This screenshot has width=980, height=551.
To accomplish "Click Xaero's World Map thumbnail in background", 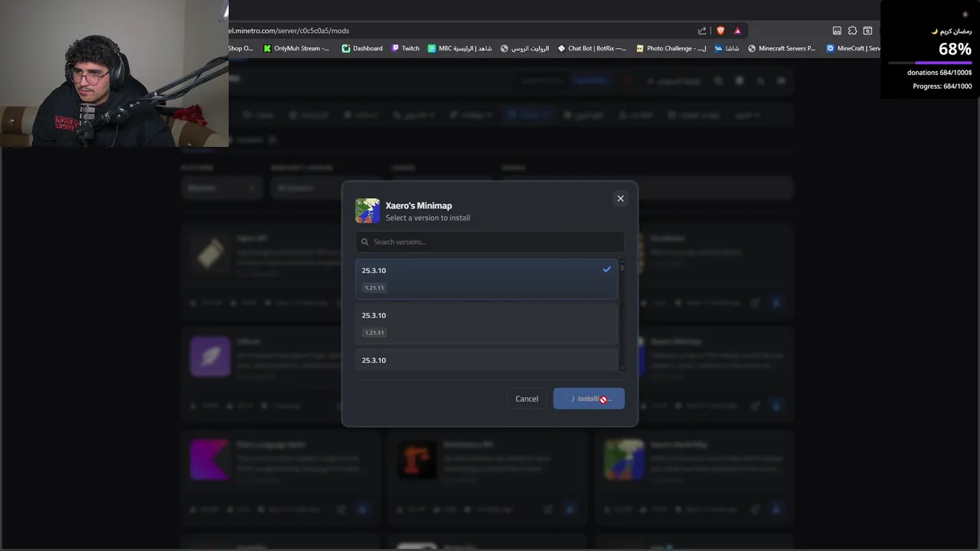I will (x=624, y=460).
